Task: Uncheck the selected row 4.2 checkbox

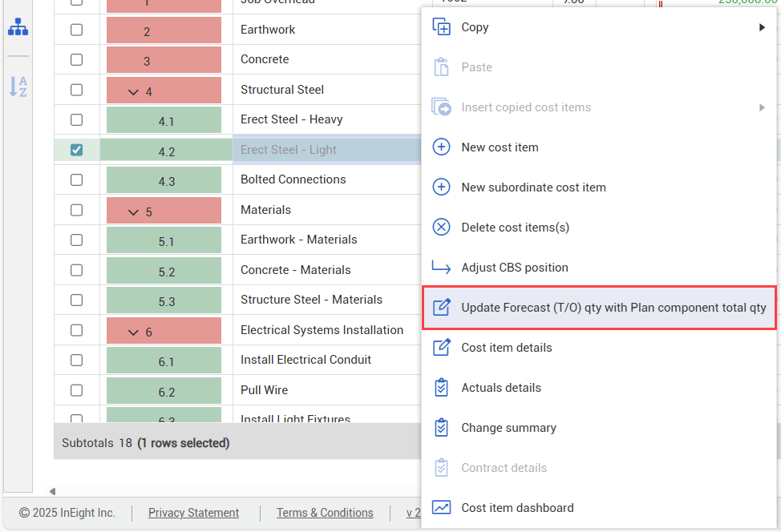Action: point(76,150)
